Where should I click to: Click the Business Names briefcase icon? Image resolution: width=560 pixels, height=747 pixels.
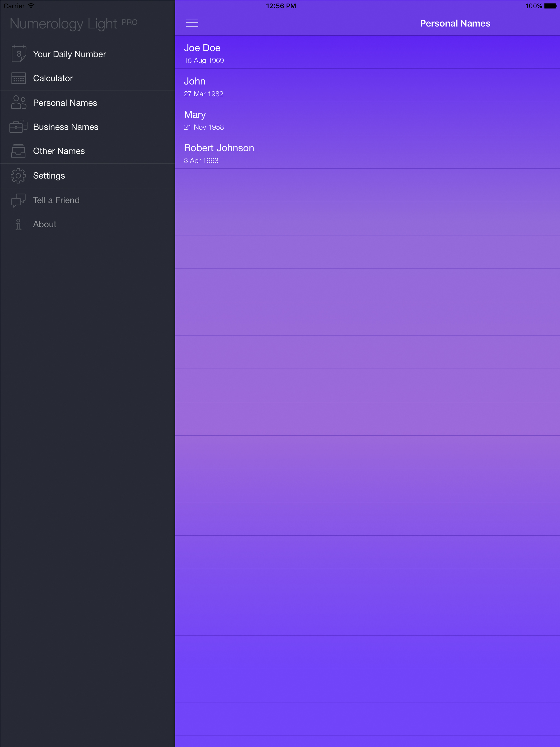[x=19, y=127]
